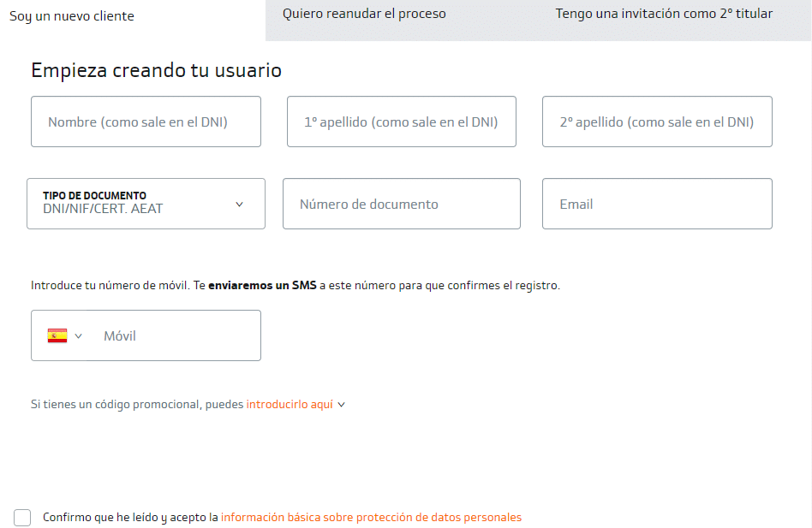Screen dimensions: 812x528
Task: Check the data protection confirmation checkbox
Action: [22, 517]
